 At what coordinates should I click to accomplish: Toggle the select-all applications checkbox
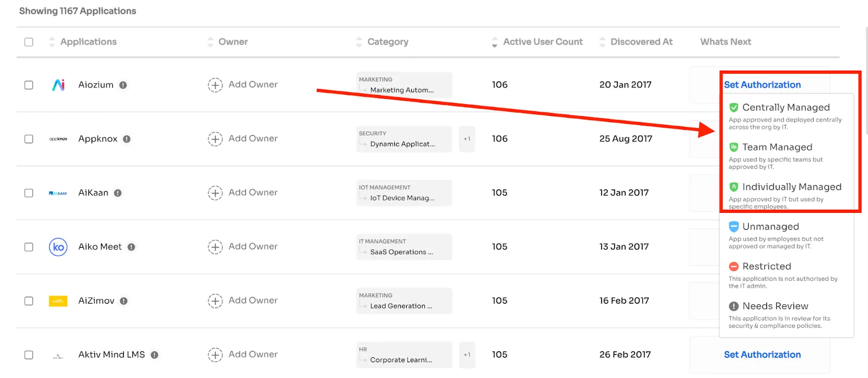(x=29, y=42)
